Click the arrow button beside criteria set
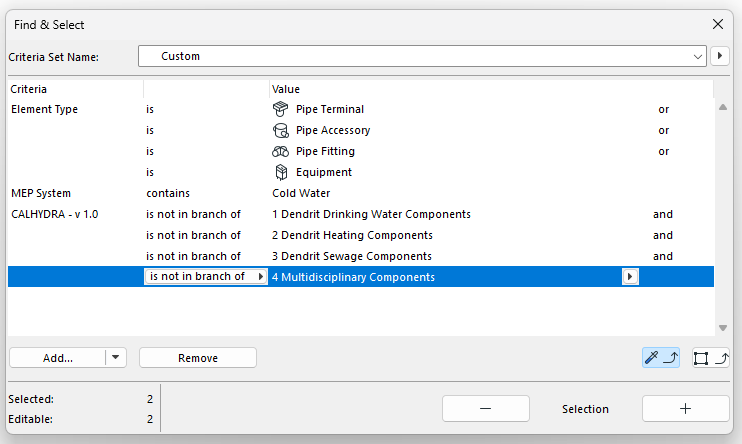Screen dimensions: 742x444 coord(719,57)
